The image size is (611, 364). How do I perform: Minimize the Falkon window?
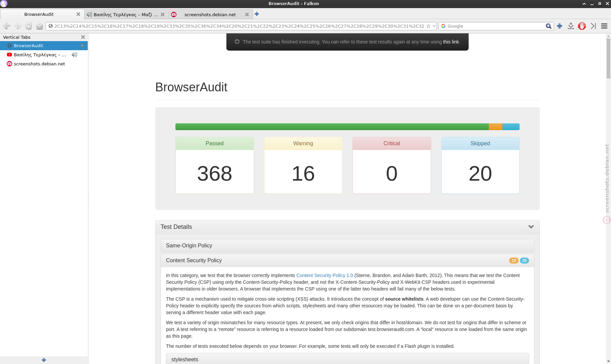click(x=592, y=4)
